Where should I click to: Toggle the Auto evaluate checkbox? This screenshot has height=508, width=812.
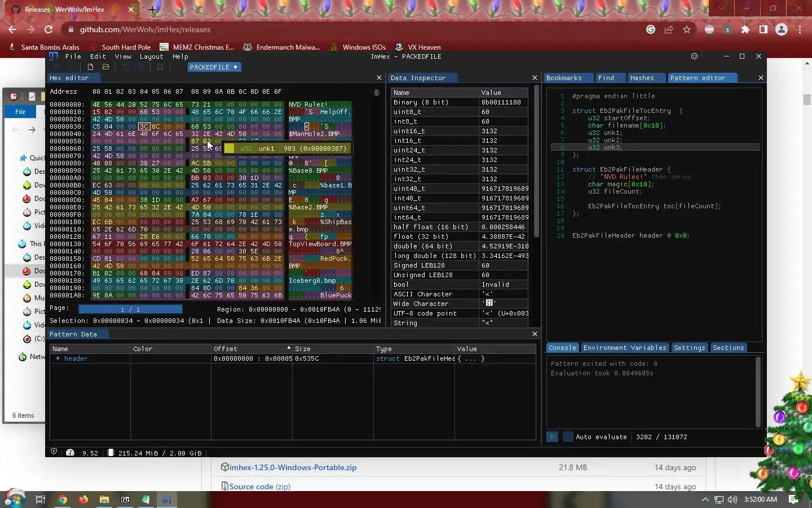click(x=568, y=437)
